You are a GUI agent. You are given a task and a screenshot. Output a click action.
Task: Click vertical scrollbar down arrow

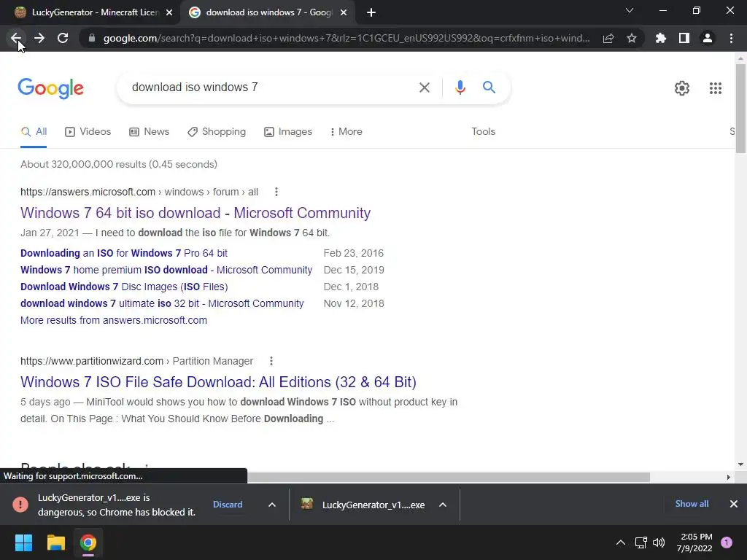point(740,464)
